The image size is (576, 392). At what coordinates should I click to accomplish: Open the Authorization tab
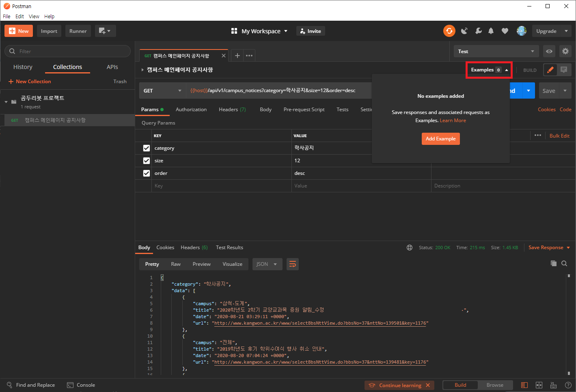[x=191, y=110]
